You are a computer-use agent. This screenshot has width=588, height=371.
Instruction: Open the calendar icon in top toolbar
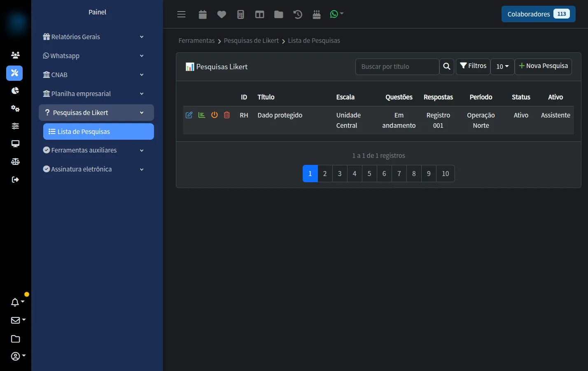click(x=203, y=14)
